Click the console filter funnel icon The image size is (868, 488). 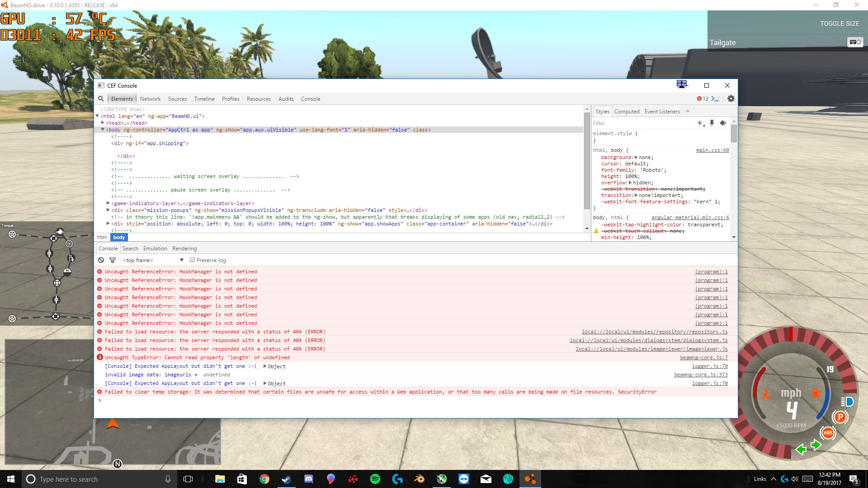113,260
